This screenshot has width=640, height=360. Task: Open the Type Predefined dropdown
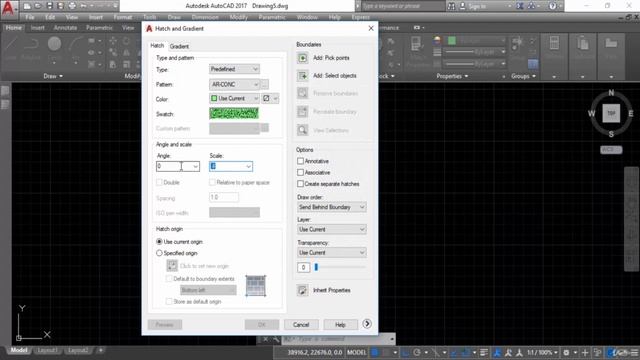click(x=234, y=69)
